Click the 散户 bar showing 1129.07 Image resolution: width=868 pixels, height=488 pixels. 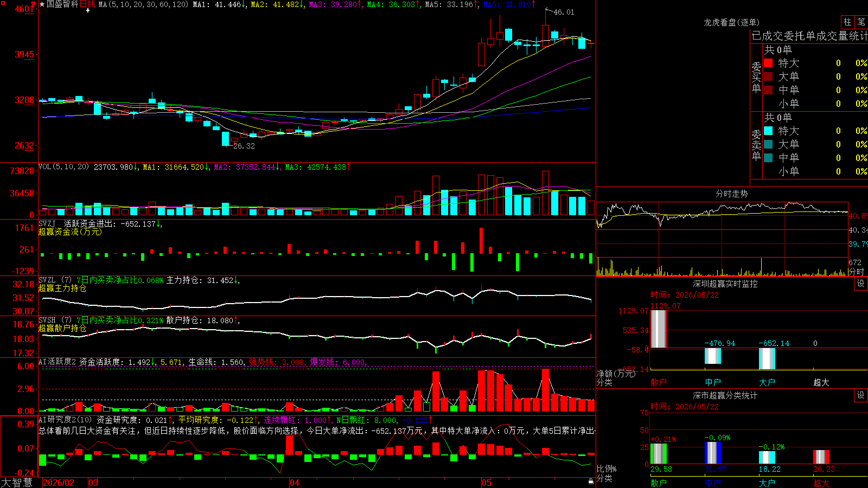(x=659, y=329)
